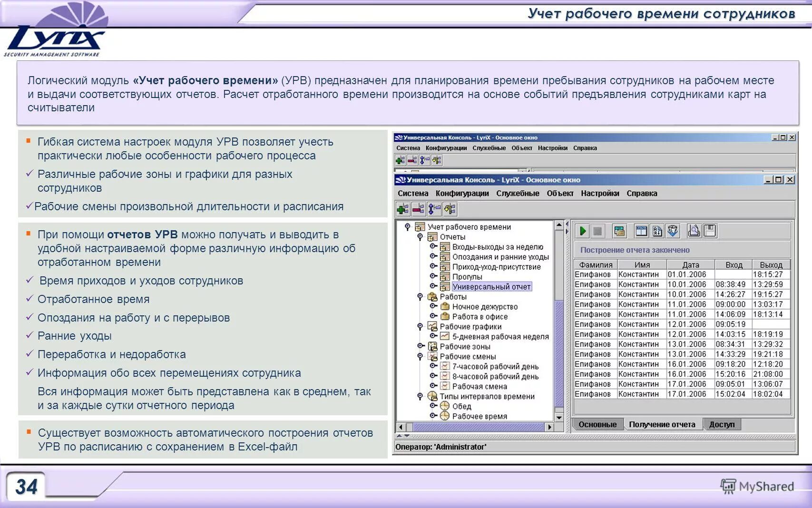The height and width of the screenshot is (508, 812).
Task: Select the Опоздания и ранние уходы report
Action: pyautogui.click(x=500, y=257)
